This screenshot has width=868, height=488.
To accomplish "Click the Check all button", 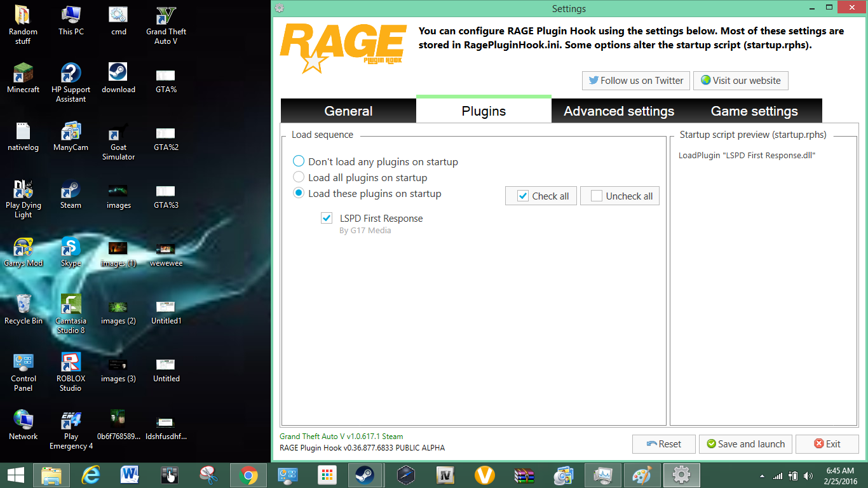I will (541, 196).
